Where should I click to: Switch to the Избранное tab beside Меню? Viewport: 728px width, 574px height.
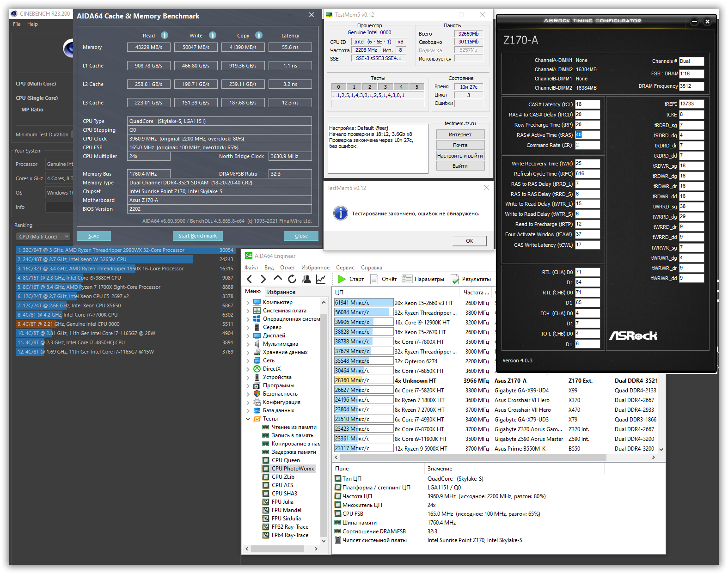pos(281,292)
